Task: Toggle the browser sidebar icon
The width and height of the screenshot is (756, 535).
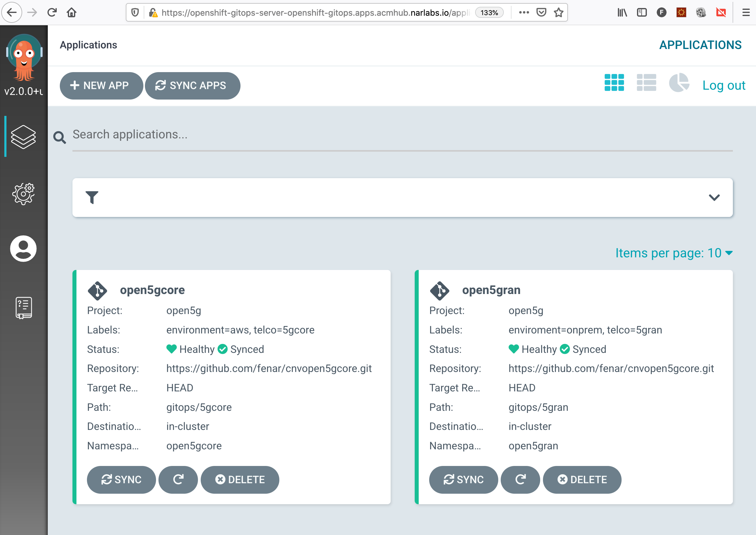Action: [642, 13]
